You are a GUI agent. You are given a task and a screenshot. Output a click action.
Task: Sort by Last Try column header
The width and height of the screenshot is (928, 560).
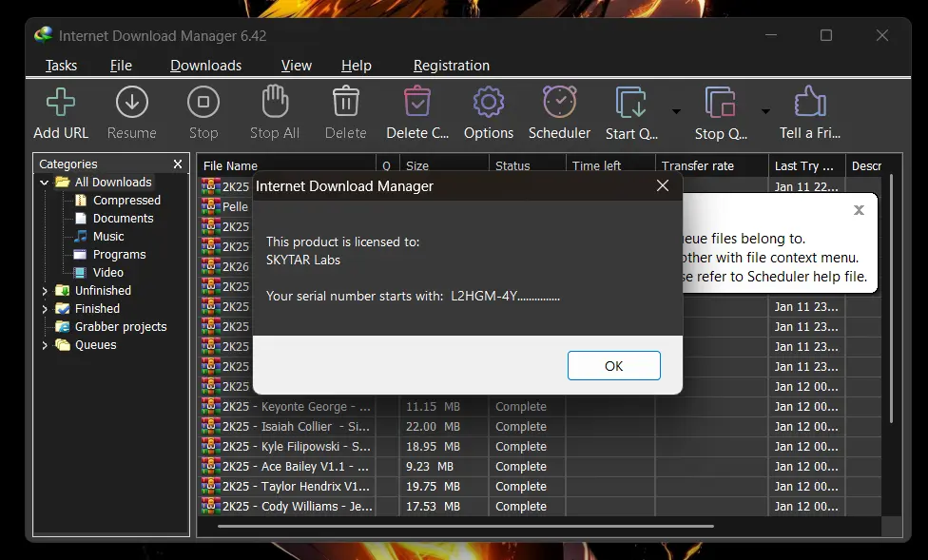click(x=806, y=165)
